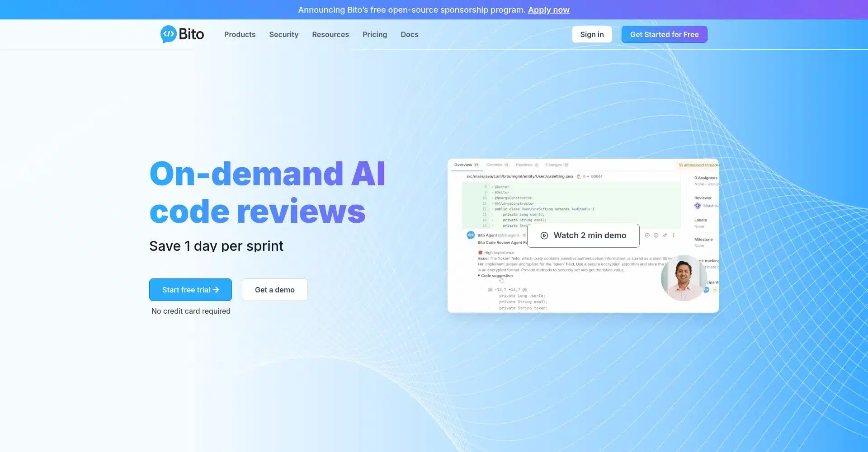Image resolution: width=868 pixels, height=452 pixels.
Task: Follow the Apply now banner link
Action: pyautogui.click(x=548, y=10)
